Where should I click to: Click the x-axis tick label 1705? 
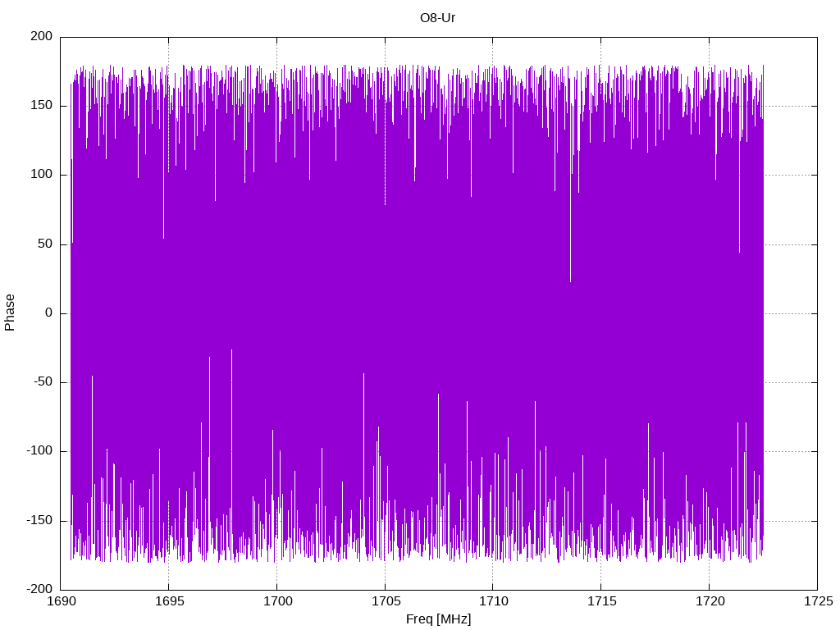pos(386,601)
